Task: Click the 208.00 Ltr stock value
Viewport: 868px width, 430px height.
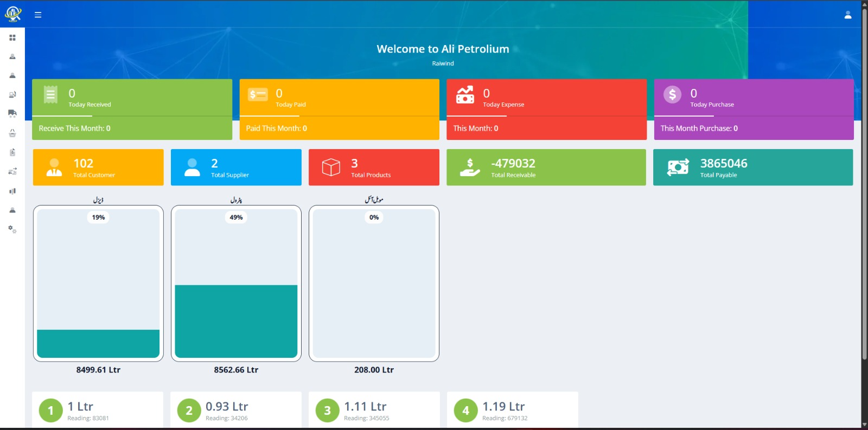Action: tap(374, 370)
